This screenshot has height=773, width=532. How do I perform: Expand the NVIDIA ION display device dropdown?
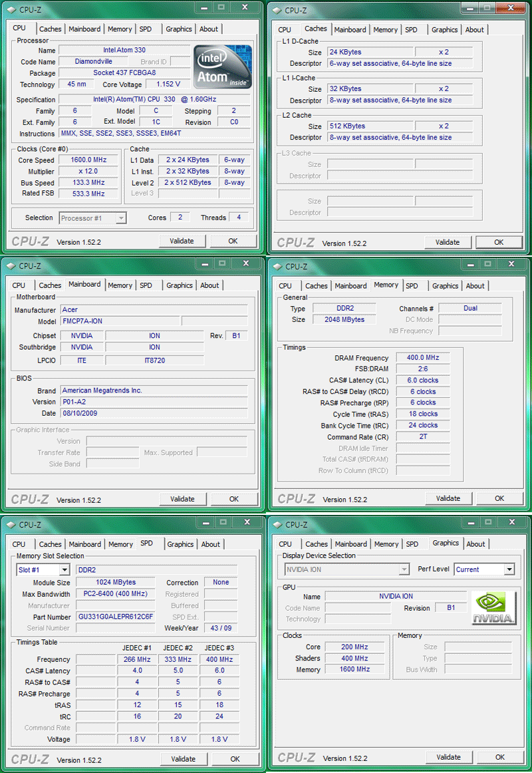point(347,569)
